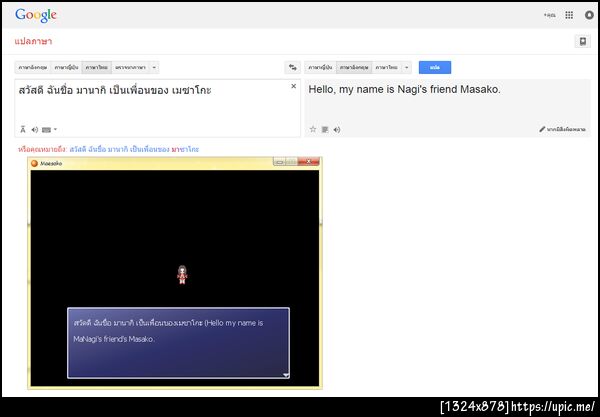This screenshot has width=600, height=417.
Task: Select English as source language tab
Action: (x=33, y=67)
